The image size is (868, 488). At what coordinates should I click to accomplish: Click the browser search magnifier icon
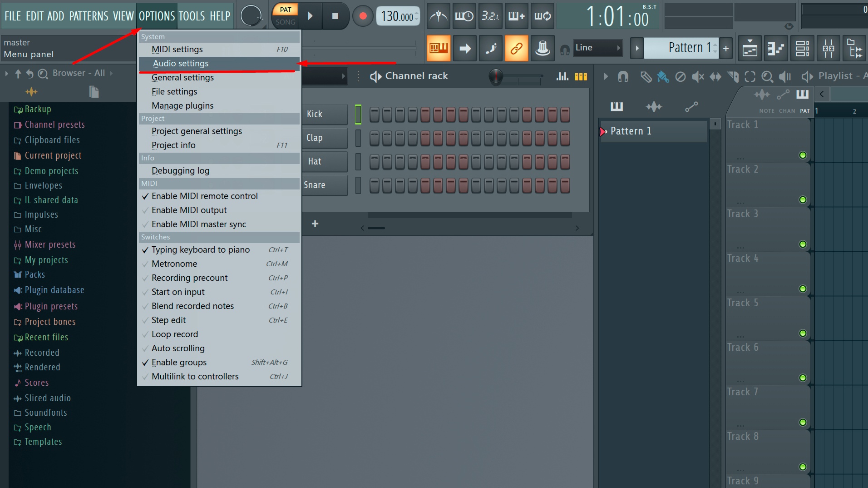pos(43,74)
